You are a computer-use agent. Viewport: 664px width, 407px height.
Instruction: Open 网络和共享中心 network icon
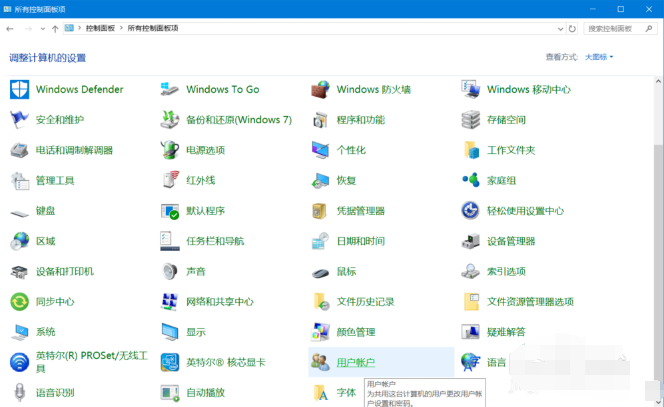(x=170, y=301)
